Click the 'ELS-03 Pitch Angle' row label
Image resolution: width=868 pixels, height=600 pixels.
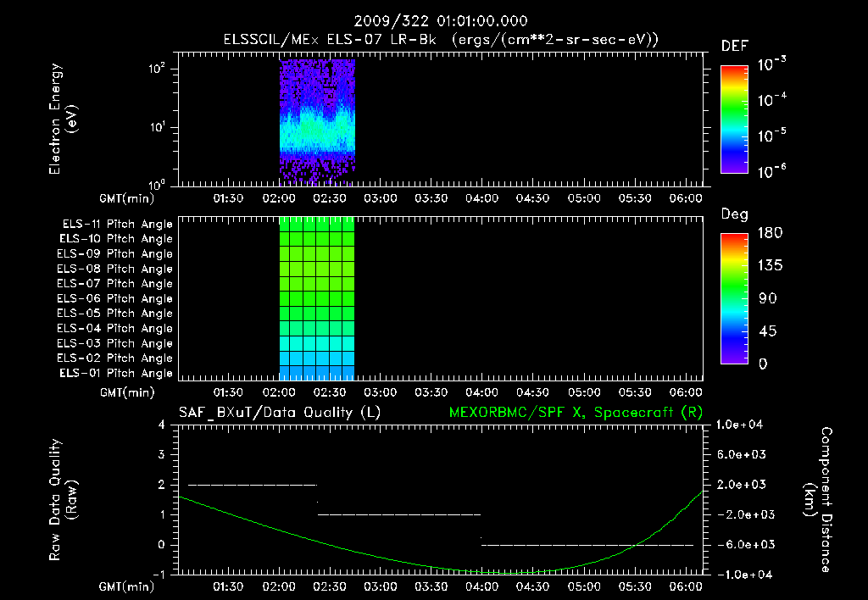(114, 344)
